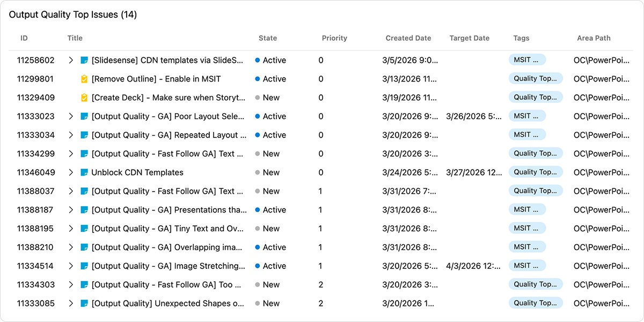Expand the Poor Layout Selection item
The height and width of the screenshot is (322, 644).
click(71, 116)
